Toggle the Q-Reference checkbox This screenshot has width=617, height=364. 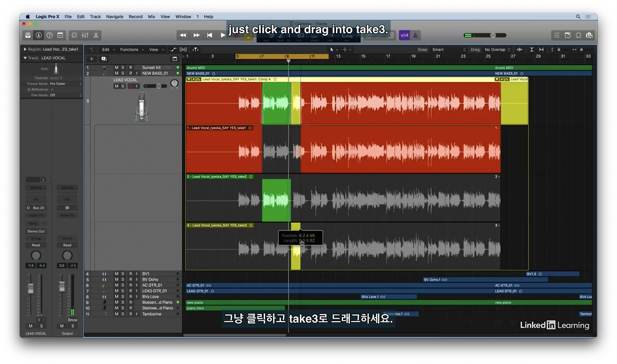52,90
